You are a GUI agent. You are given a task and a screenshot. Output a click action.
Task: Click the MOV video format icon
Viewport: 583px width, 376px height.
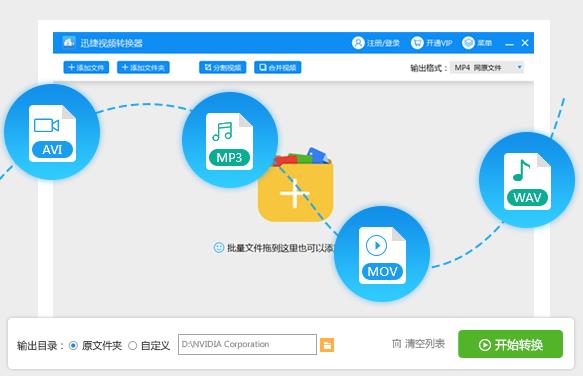(382, 254)
